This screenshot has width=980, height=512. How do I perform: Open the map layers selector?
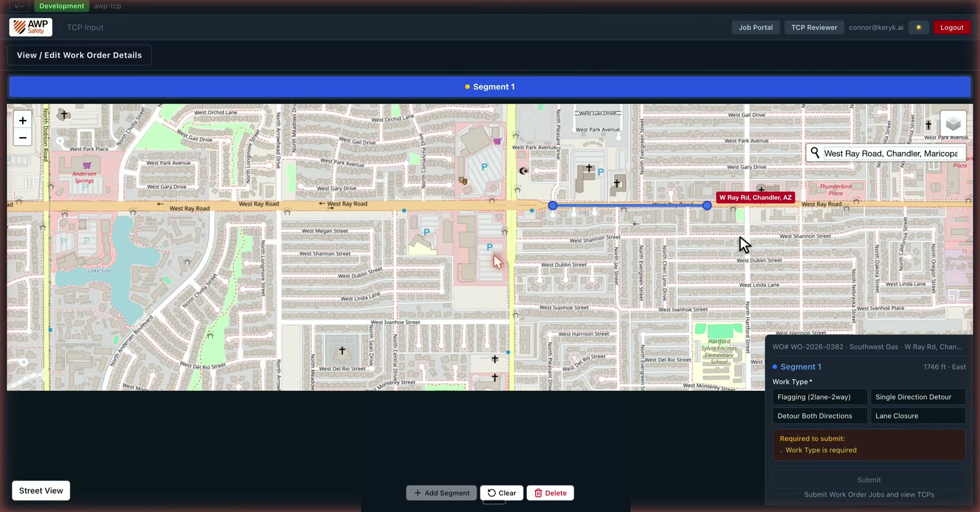point(953,124)
